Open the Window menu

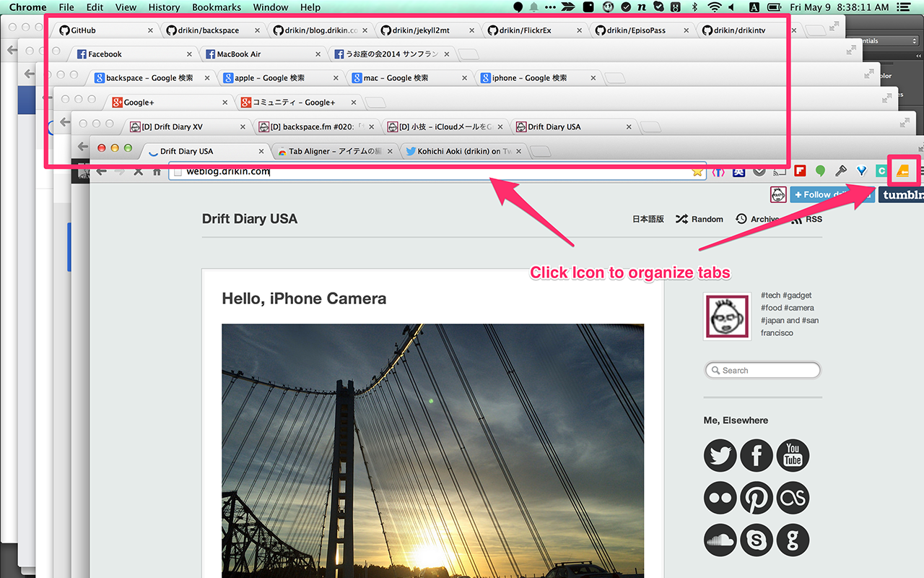[271, 7]
